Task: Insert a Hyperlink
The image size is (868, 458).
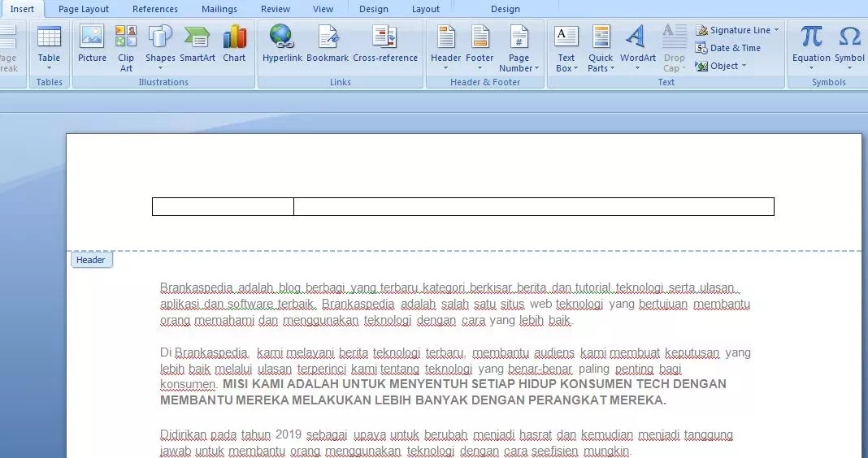Action: coord(282,44)
